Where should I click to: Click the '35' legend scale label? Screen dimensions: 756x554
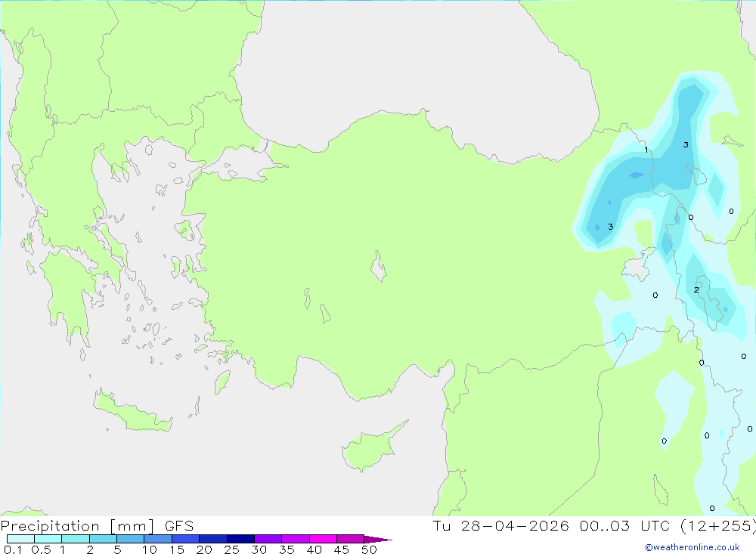pyautogui.click(x=287, y=549)
